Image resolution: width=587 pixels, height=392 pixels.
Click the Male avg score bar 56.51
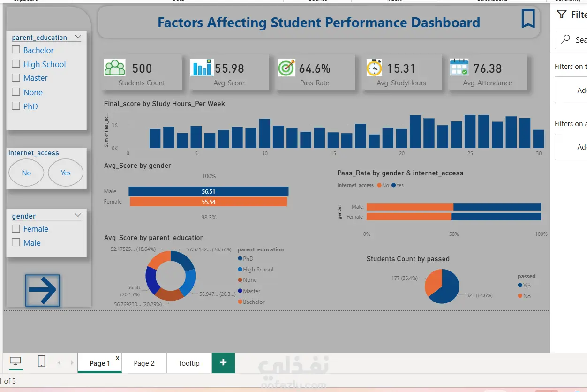click(x=209, y=191)
